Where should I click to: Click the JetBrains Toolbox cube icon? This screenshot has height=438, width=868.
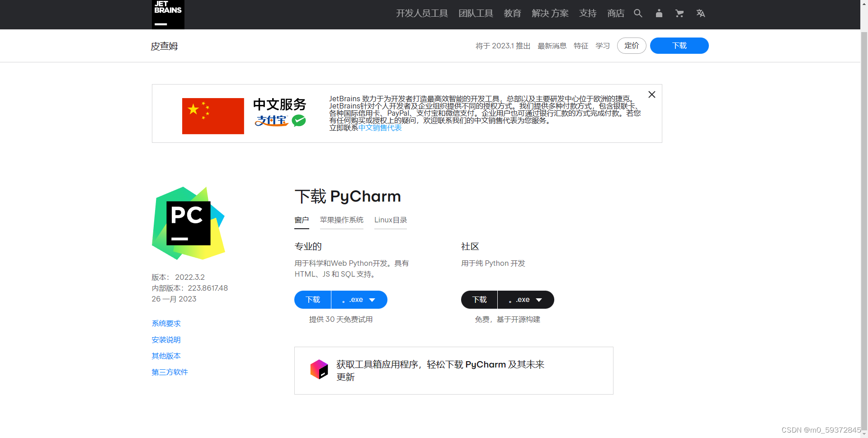click(319, 369)
